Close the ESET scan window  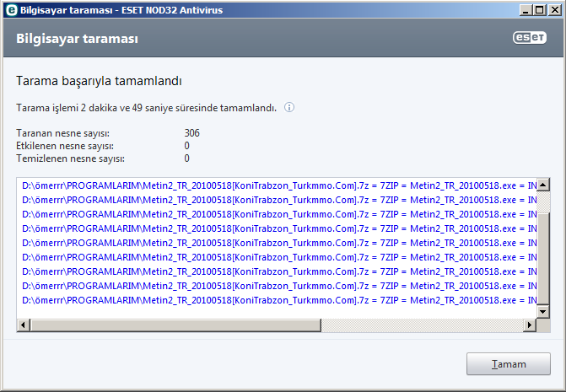(x=554, y=10)
